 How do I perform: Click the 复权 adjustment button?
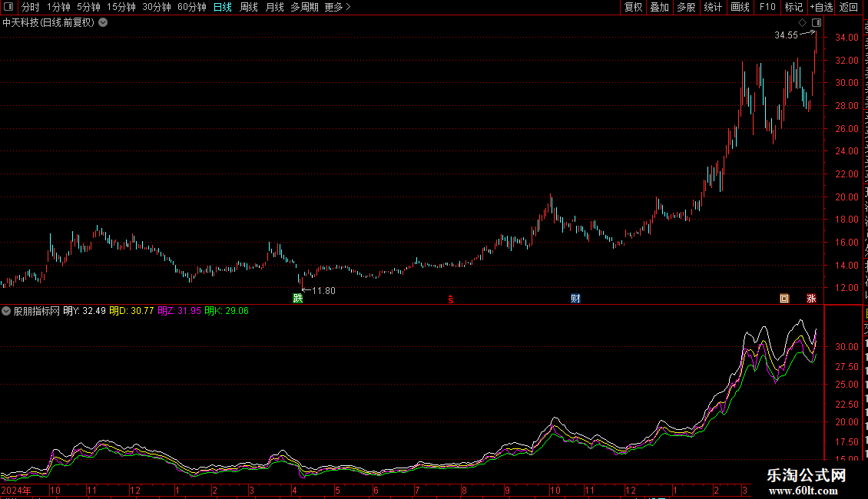[x=633, y=7]
